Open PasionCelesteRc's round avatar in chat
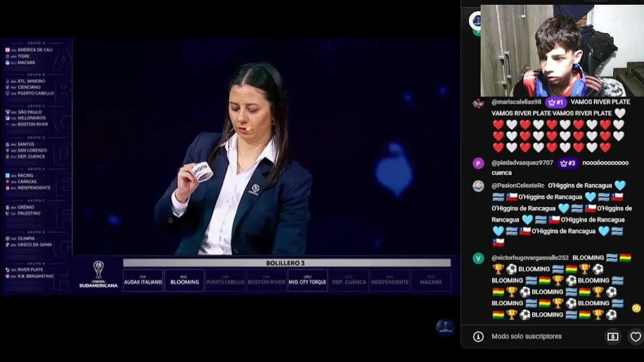 (478, 186)
